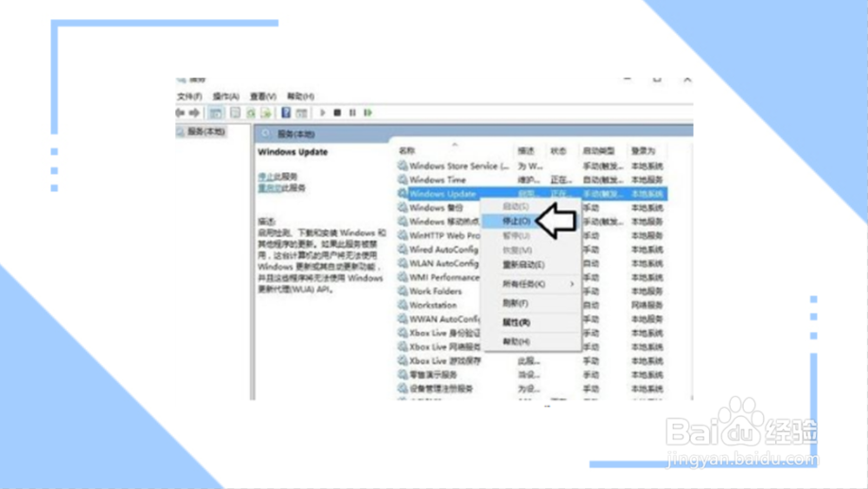Click gear icon beside WLAN AutoConfig
This screenshot has height=489, width=868.
[403, 263]
